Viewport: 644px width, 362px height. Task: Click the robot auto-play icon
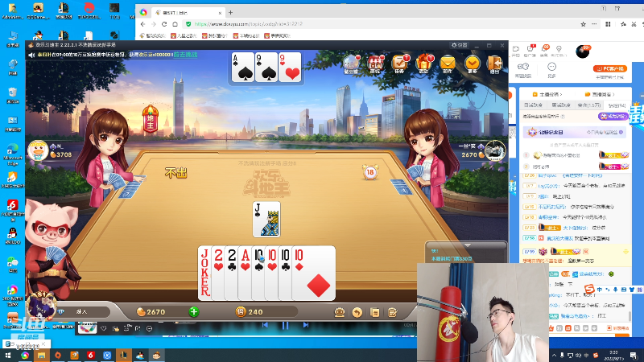pos(339,312)
